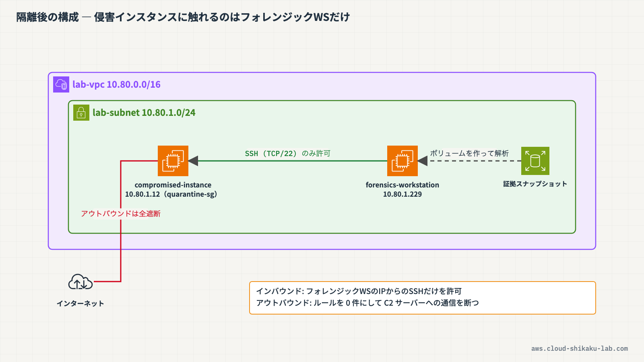Select the label lab-vpc 10.80.0.0/16

pyautogui.click(x=116, y=84)
